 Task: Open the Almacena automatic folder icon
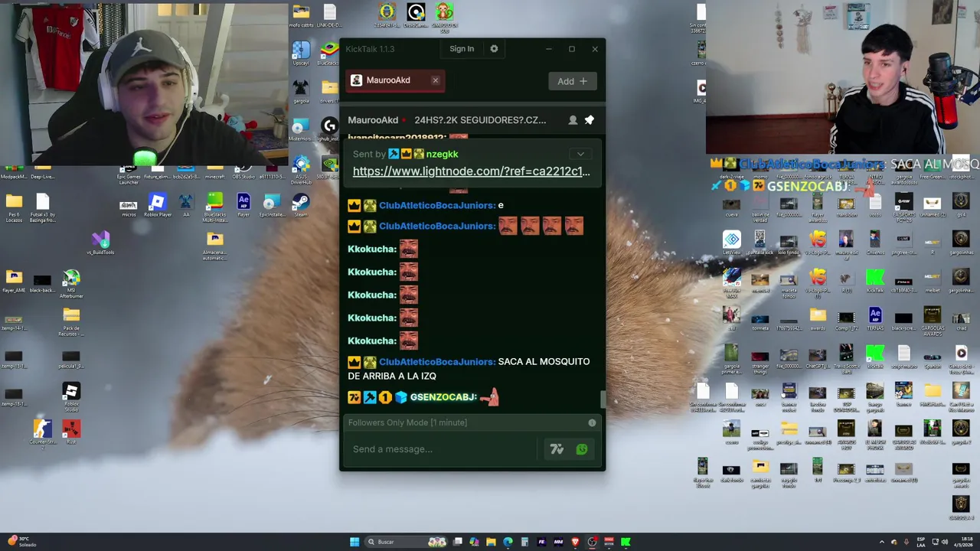coord(214,246)
